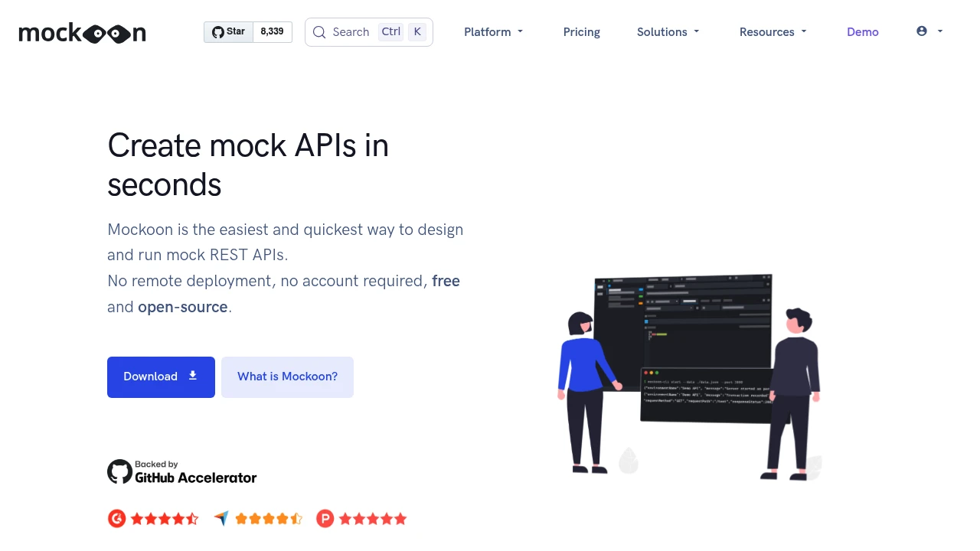Click the Mockoon logo
This screenshot has width=980, height=551.
tap(82, 32)
